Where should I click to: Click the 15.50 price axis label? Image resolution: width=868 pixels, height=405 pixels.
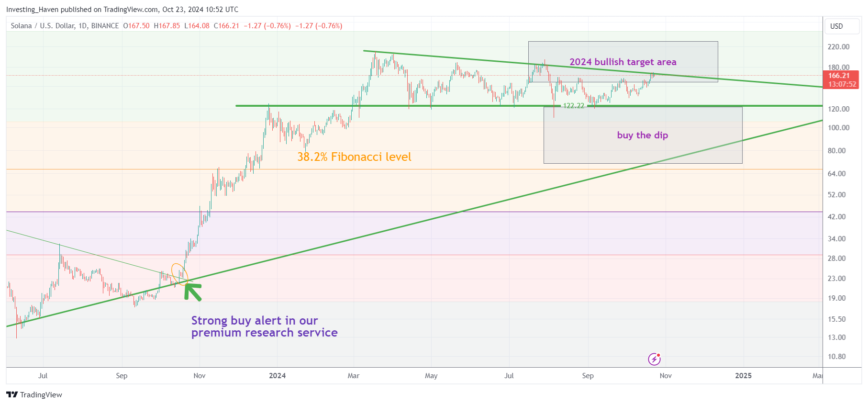(836, 319)
